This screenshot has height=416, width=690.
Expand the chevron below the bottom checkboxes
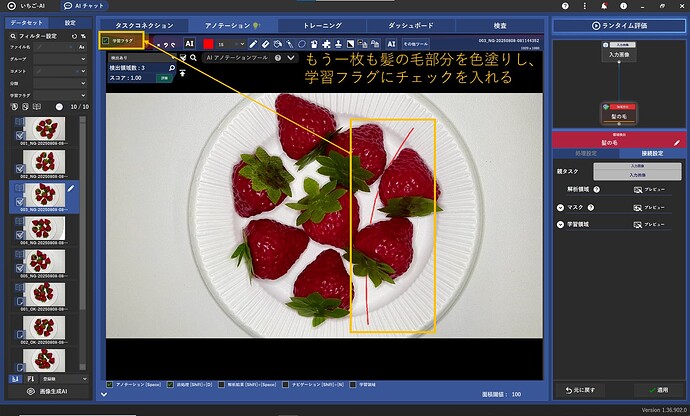(104, 394)
